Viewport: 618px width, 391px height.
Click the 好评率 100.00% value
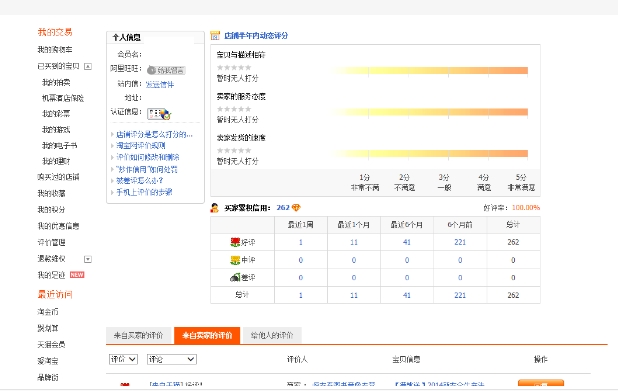[526, 208]
